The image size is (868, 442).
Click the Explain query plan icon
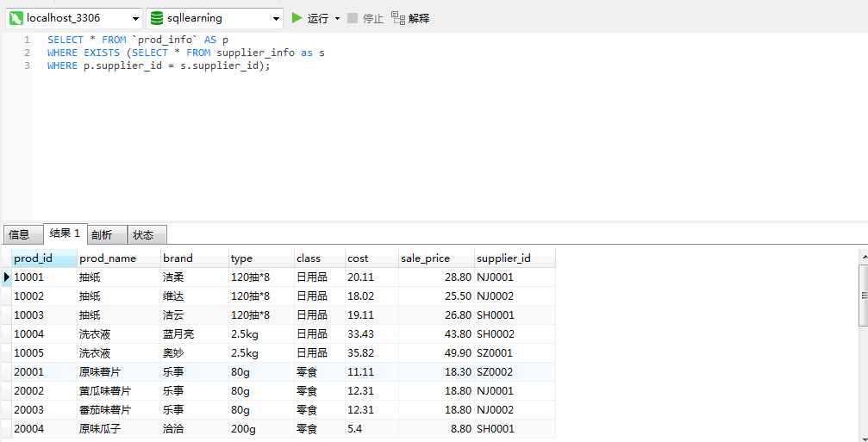coord(398,18)
